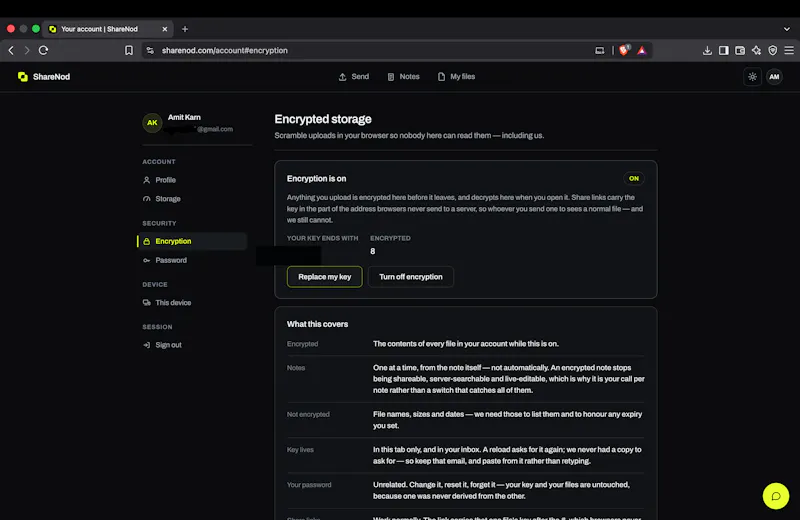
Task: Click Turn off encryption button
Action: 411,277
